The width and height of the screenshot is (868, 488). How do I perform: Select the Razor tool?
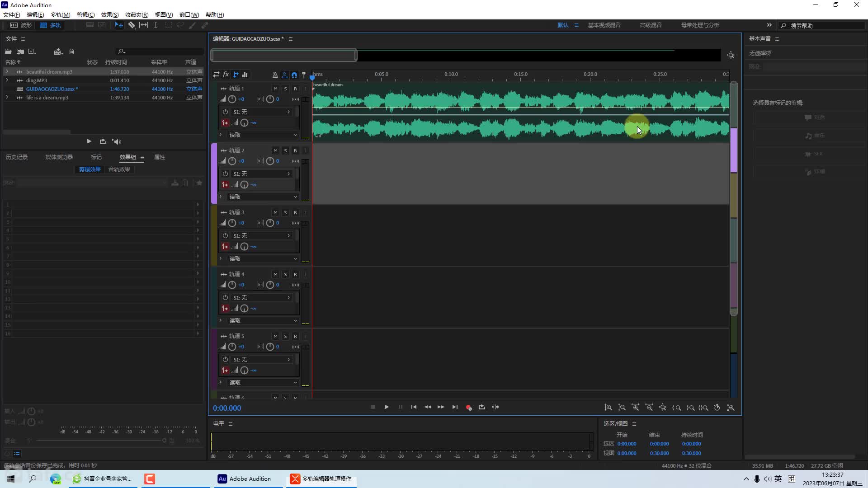coord(132,25)
